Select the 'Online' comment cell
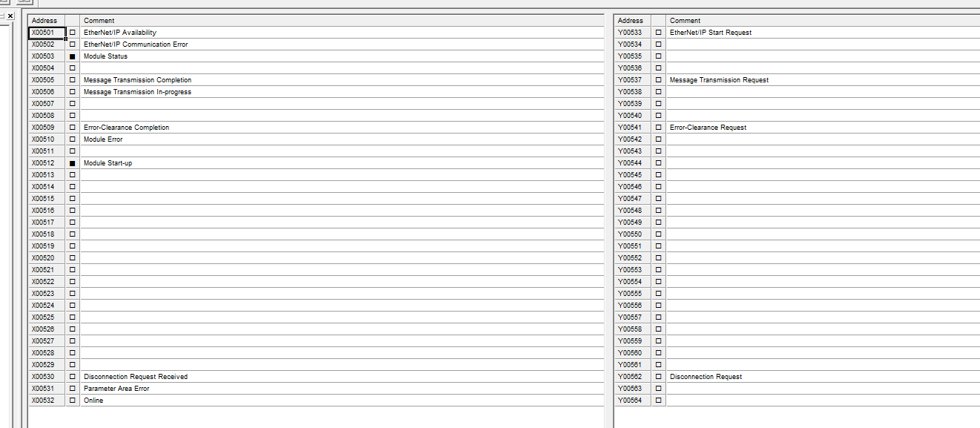 342,401
